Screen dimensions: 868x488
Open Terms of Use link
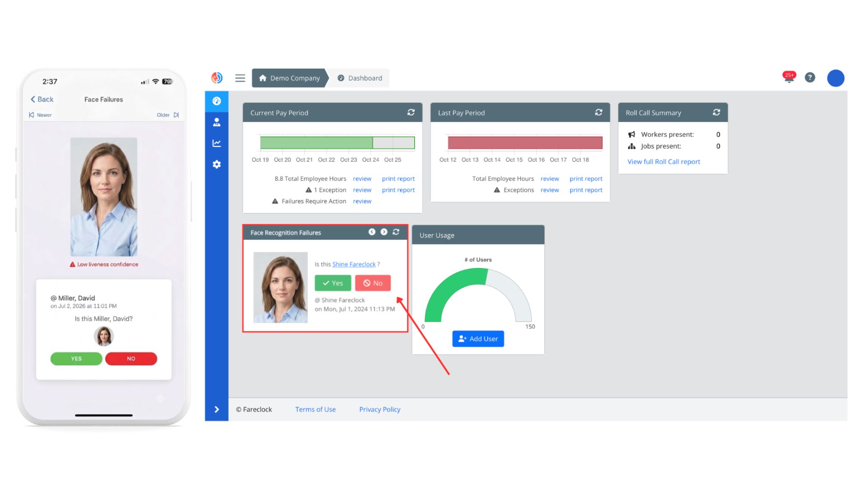pos(316,409)
